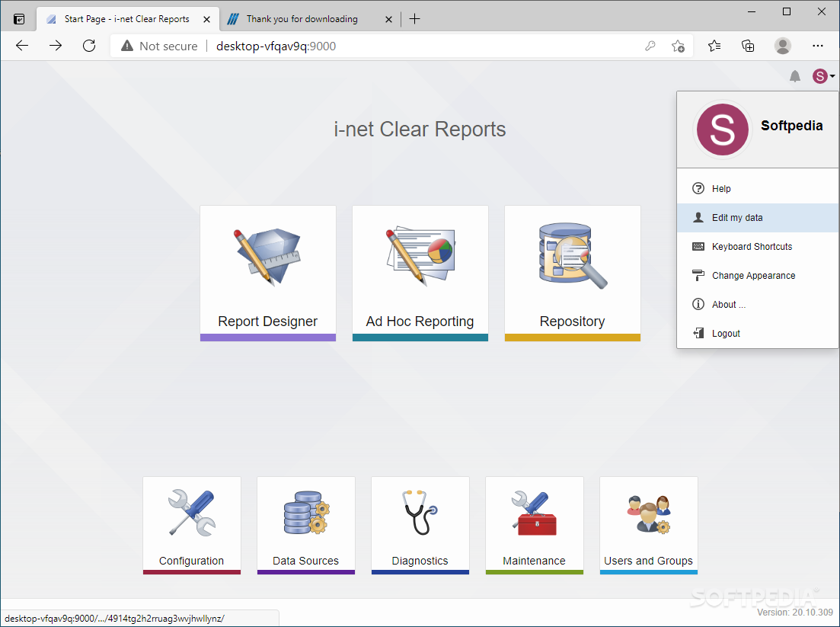Click the small S user avatar icon

tap(819, 76)
